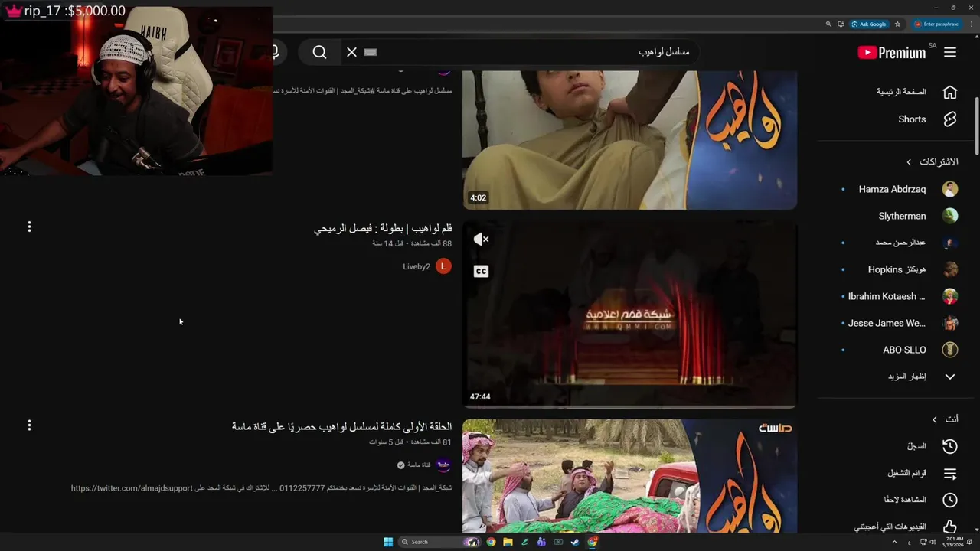The height and width of the screenshot is (551, 980).
Task: Click Ask Google in the address bar
Action: click(869, 24)
